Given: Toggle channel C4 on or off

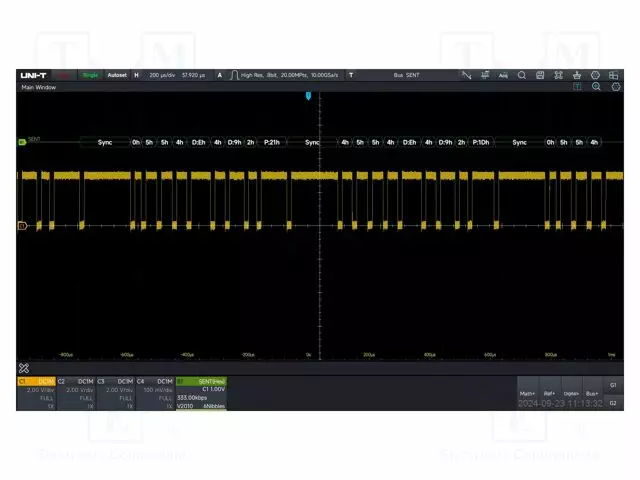Looking at the screenshot, I should pos(155,381).
